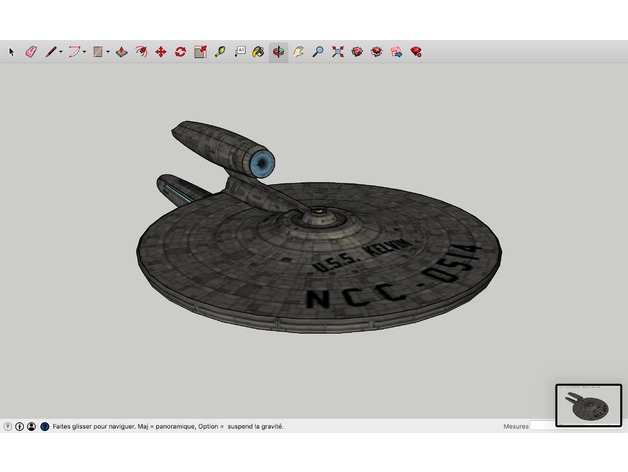Open the Instructor help status icon

point(45,426)
